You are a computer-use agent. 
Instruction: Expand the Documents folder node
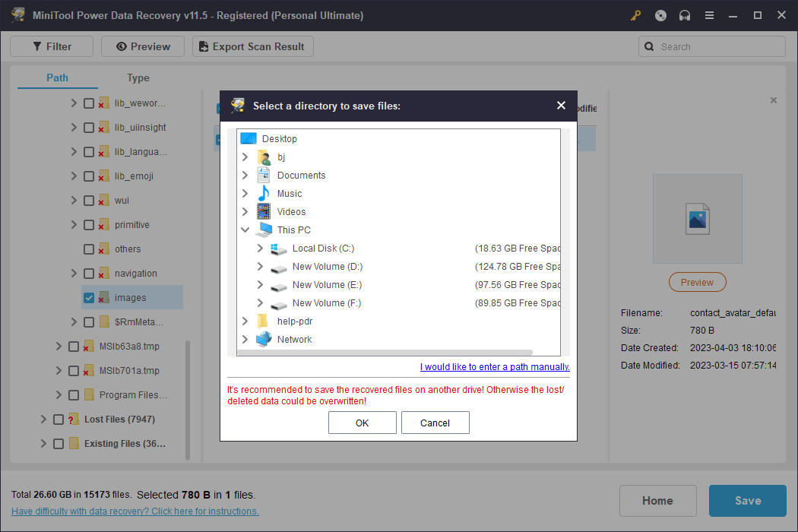click(245, 176)
